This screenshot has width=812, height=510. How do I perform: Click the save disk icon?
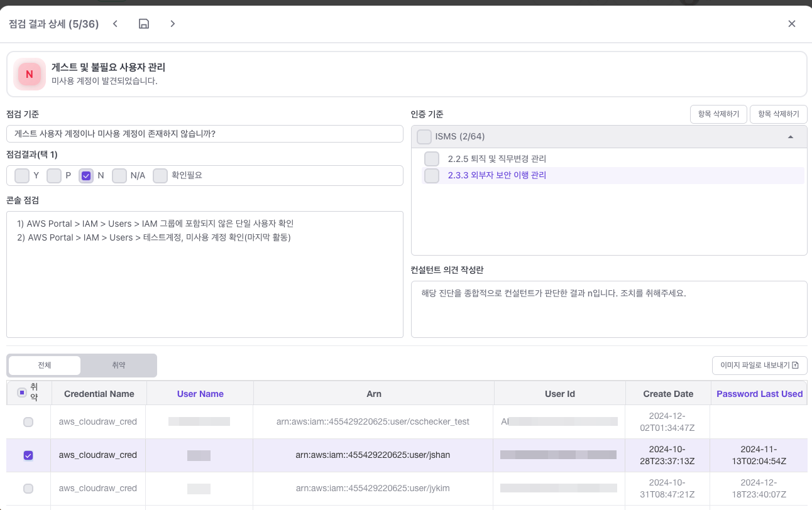coord(144,24)
